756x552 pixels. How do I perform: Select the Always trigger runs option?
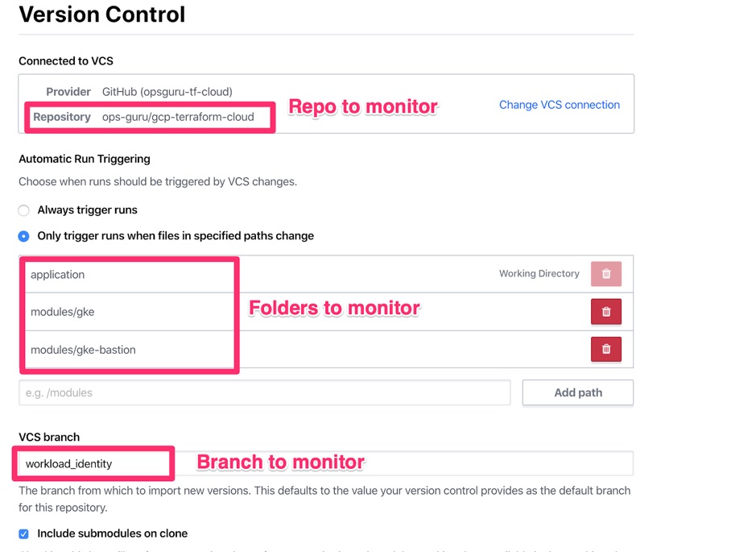(24, 210)
